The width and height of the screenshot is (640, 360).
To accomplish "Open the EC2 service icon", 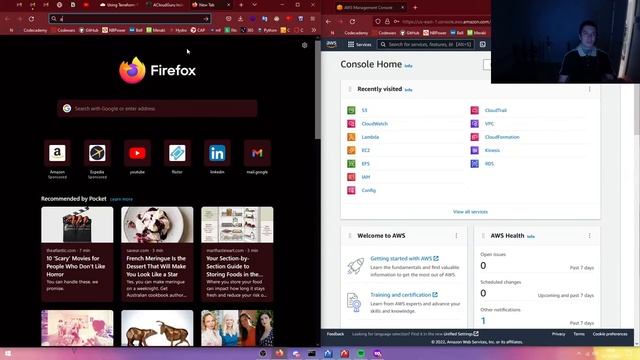I will 351,150.
